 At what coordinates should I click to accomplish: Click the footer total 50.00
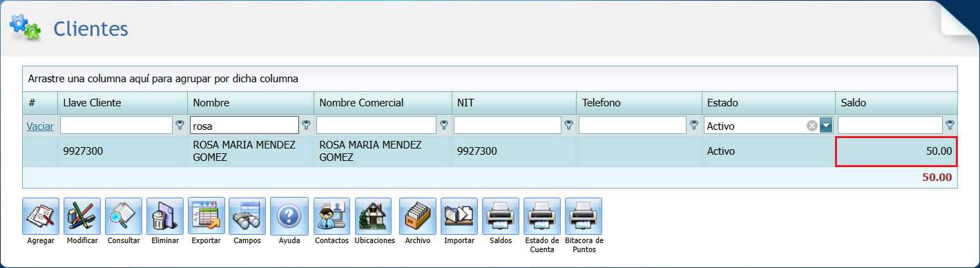[x=936, y=178]
